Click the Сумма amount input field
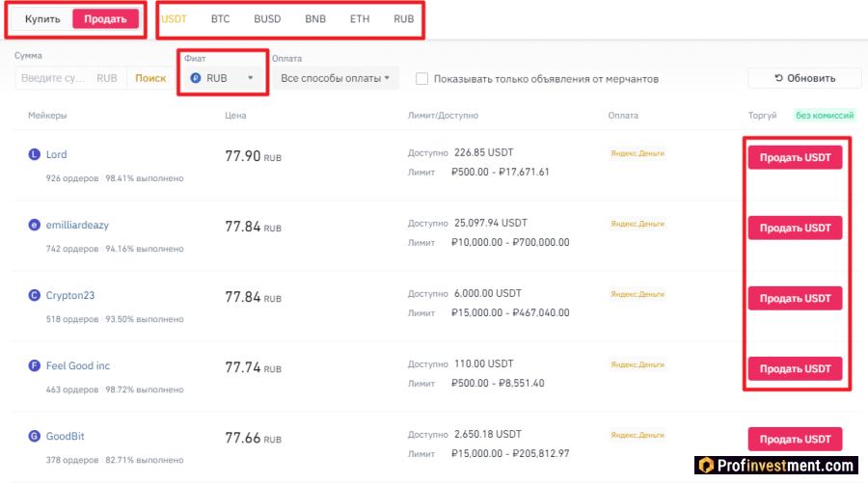The height and width of the screenshot is (484, 868). [70, 78]
